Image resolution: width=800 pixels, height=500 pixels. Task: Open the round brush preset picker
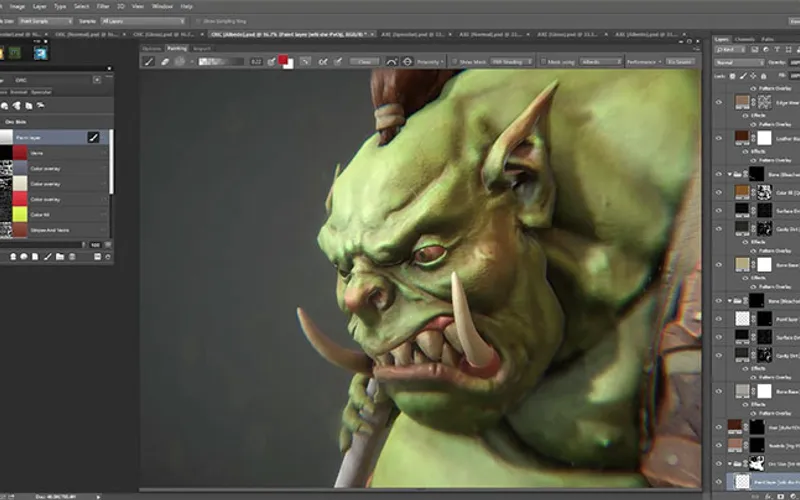[180, 62]
